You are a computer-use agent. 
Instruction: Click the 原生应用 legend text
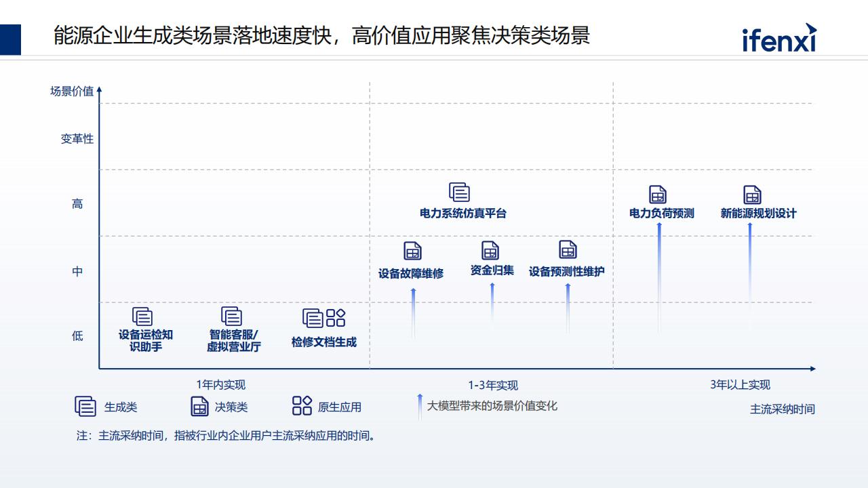340,407
